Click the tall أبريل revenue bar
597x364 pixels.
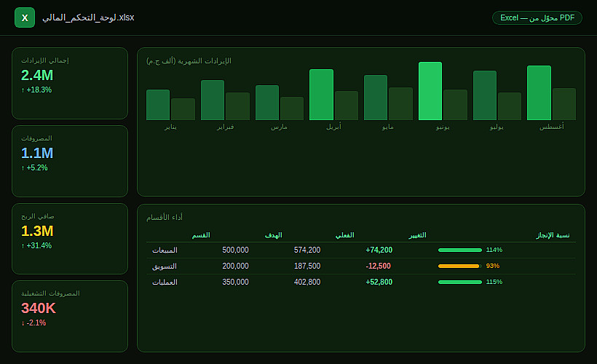click(321, 95)
